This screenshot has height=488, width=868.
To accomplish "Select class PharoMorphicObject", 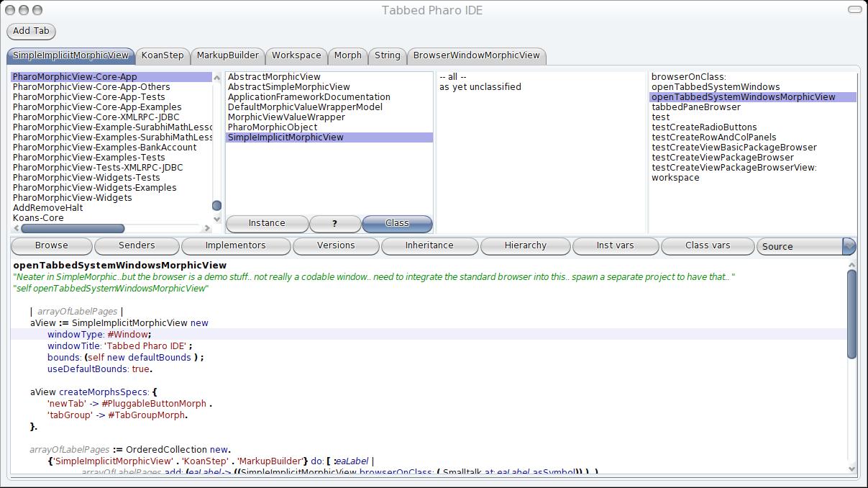I will pyautogui.click(x=329, y=127).
